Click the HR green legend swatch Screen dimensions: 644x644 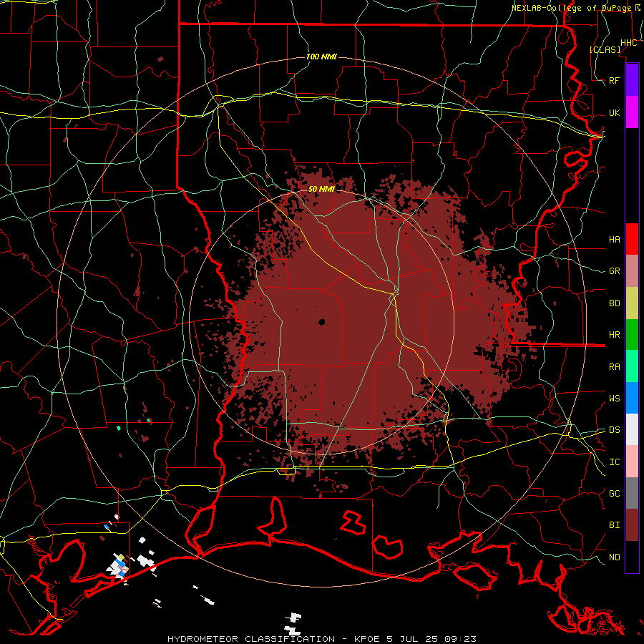pyautogui.click(x=632, y=335)
